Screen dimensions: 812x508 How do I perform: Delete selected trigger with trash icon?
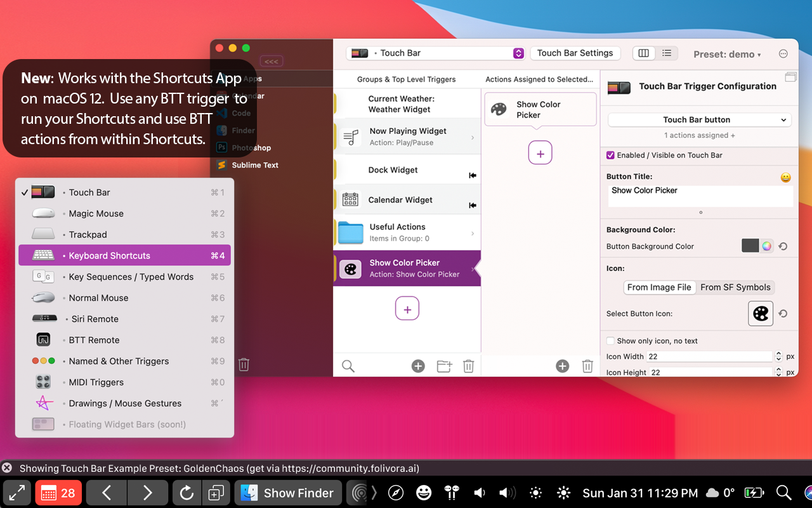[x=468, y=366]
